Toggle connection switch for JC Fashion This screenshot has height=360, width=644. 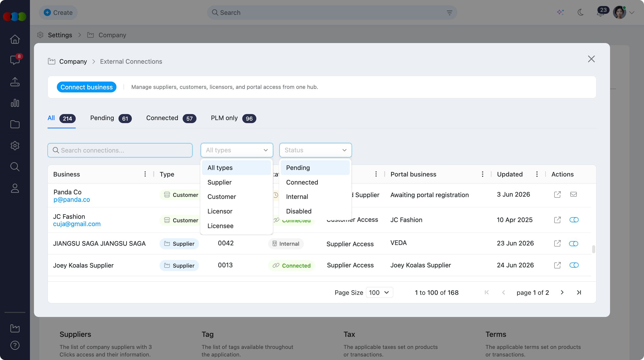coord(574,220)
